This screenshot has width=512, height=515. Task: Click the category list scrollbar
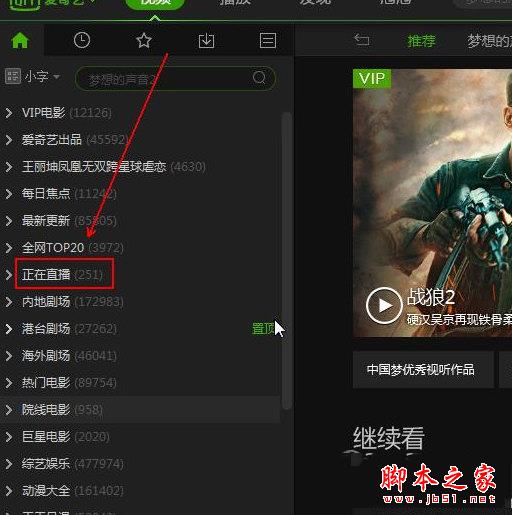286,261
